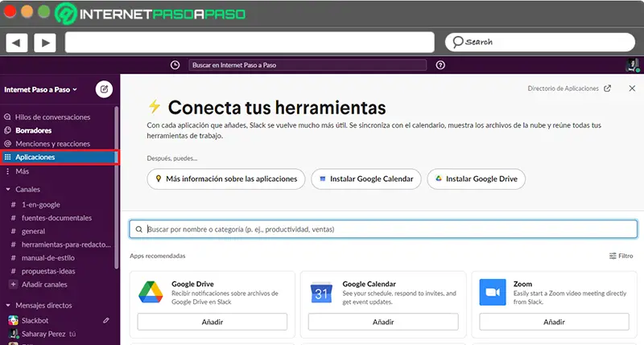
Task: Add the Google Calendar app
Action: coord(383,322)
